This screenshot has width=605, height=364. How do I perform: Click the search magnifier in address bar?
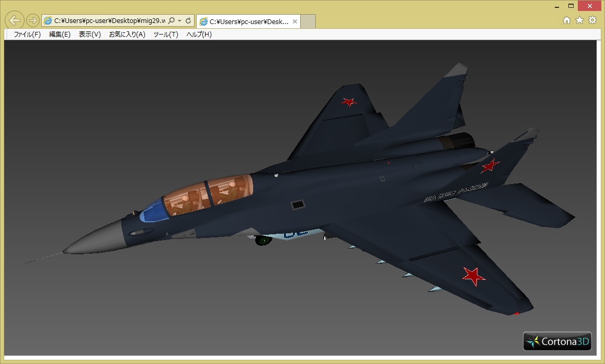click(172, 21)
